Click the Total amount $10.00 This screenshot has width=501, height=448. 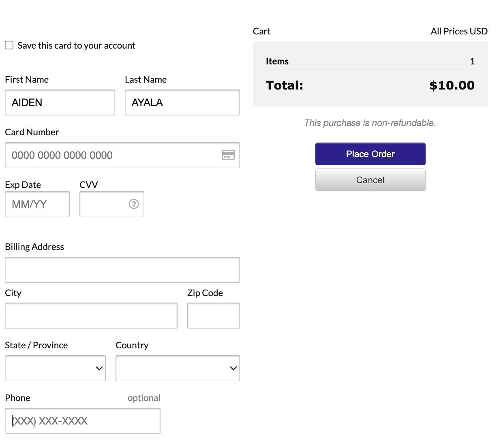[x=452, y=85]
